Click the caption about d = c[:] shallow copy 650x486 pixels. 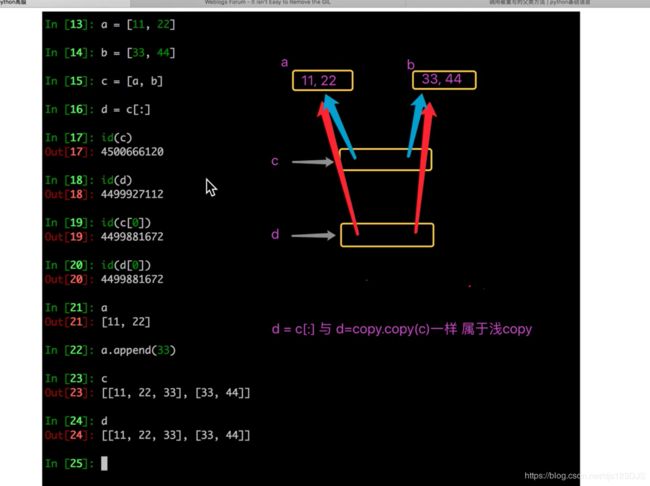pos(402,329)
